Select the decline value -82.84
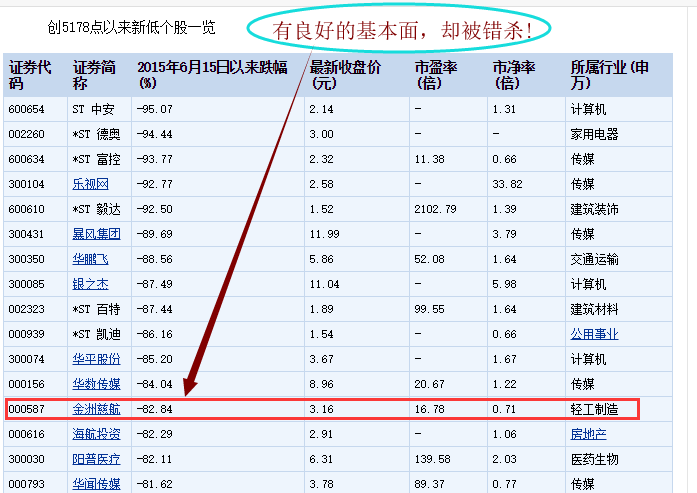Image resolution: width=697 pixels, height=493 pixels. 154,409
